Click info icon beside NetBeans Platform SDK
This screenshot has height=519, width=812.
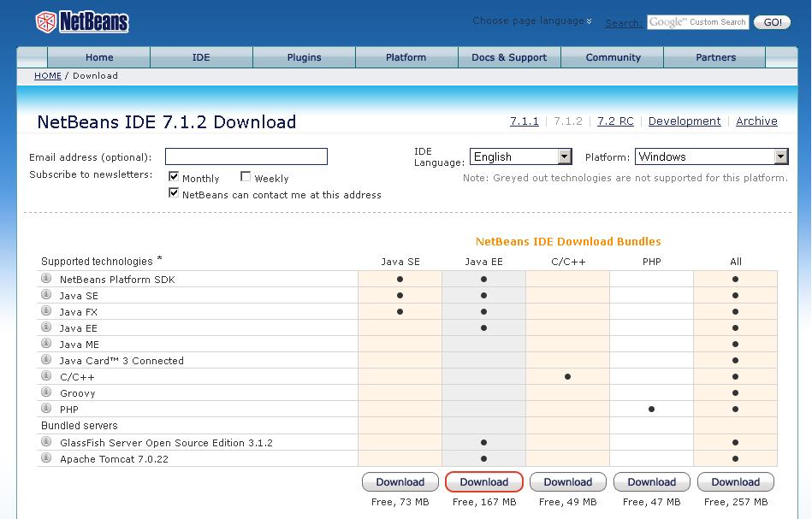46,279
